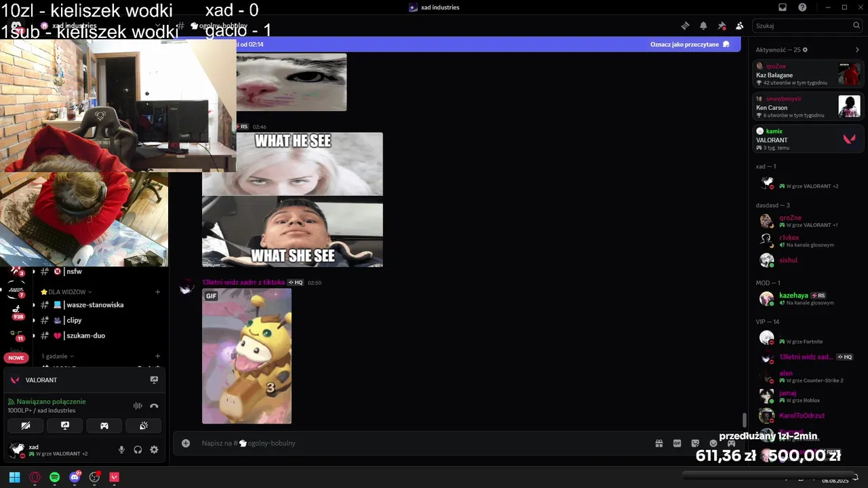
Task: Open server with 3 notification badge
Action: 16,271
